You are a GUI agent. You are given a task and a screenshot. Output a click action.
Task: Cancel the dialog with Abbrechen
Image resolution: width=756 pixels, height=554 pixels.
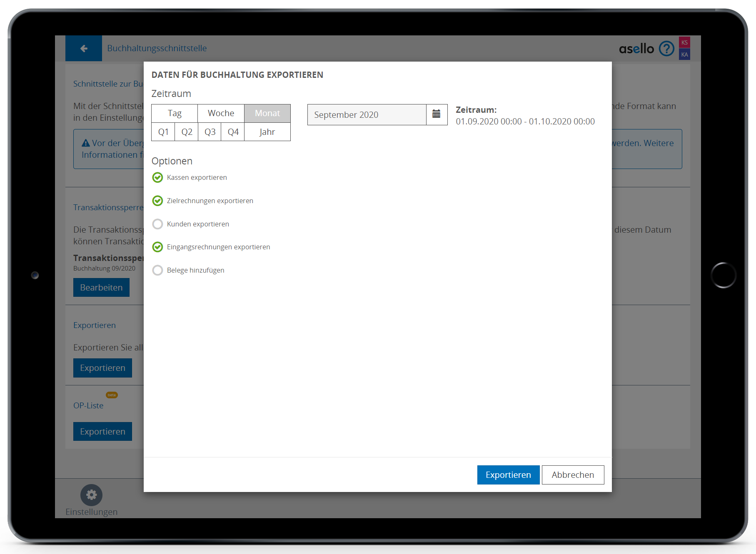click(x=572, y=475)
